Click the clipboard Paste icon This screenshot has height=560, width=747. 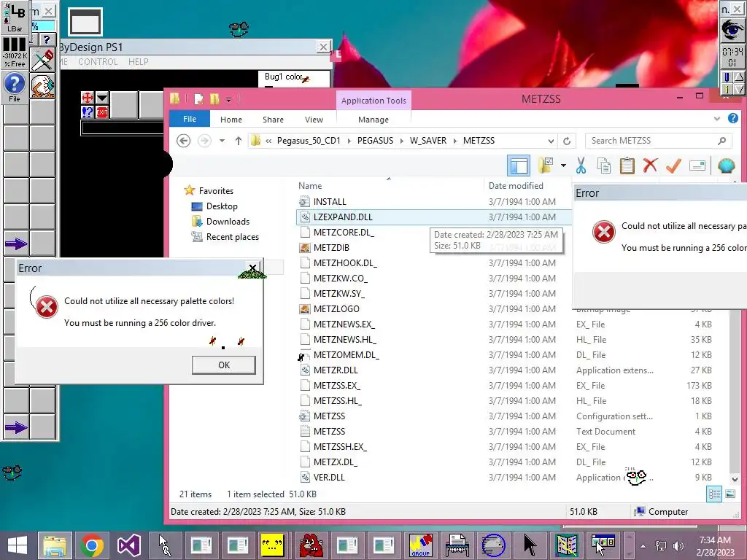click(627, 166)
